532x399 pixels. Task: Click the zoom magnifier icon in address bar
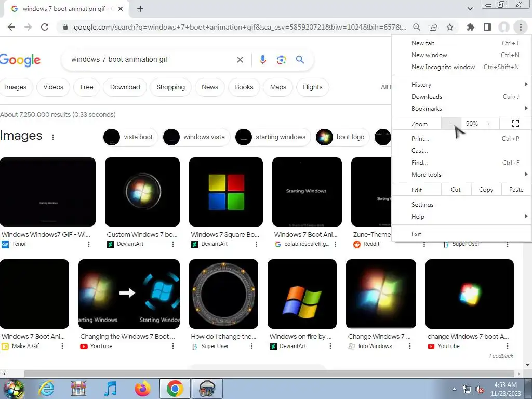(416, 27)
